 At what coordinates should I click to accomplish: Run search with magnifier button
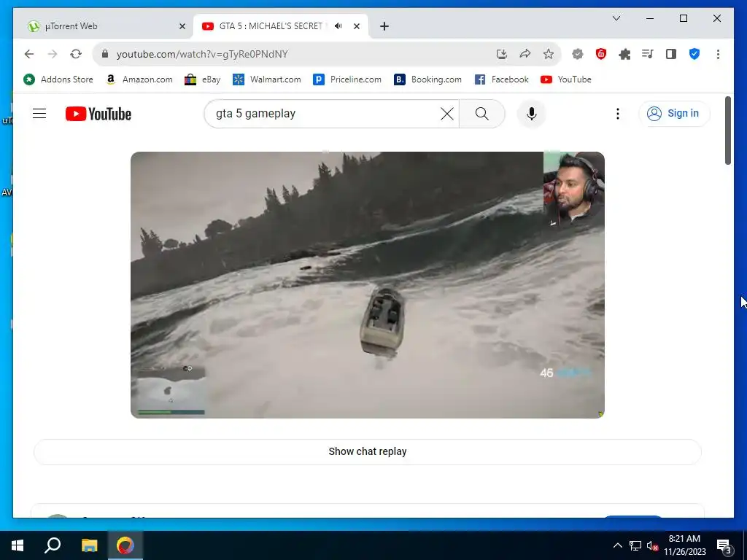point(481,114)
